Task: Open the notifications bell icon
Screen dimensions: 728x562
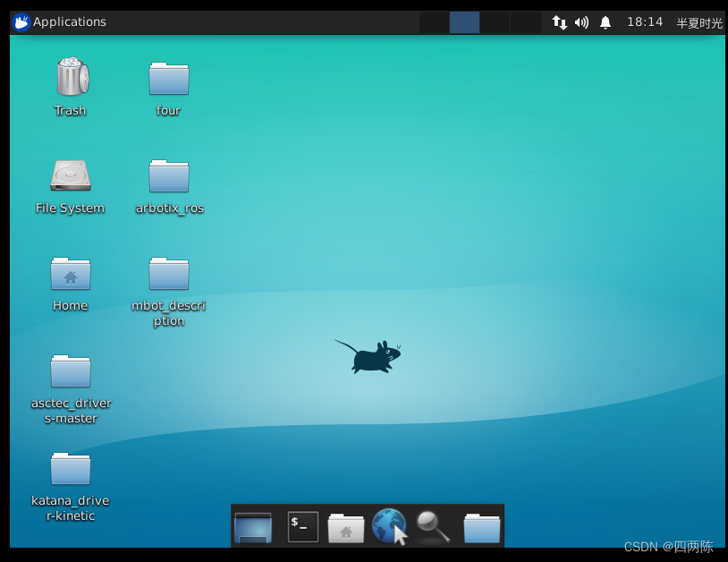Action: point(605,22)
